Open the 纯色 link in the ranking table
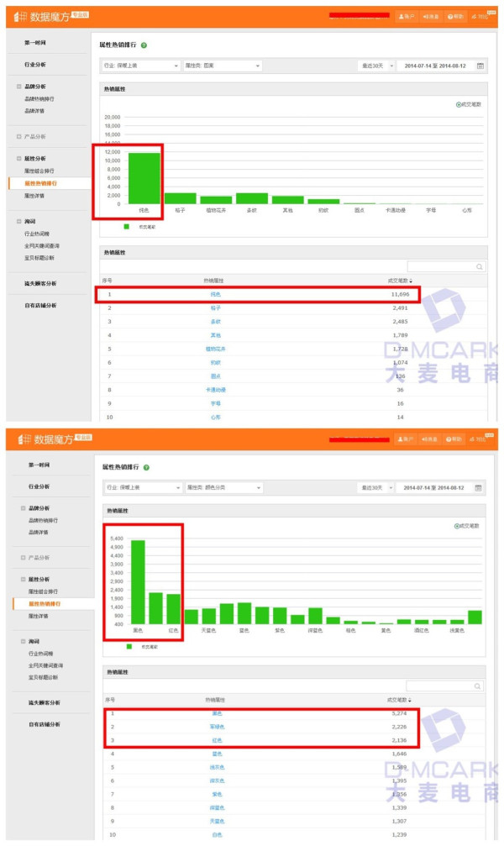The height and width of the screenshot is (846, 504). pyautogui.click(x=215, y=295)
